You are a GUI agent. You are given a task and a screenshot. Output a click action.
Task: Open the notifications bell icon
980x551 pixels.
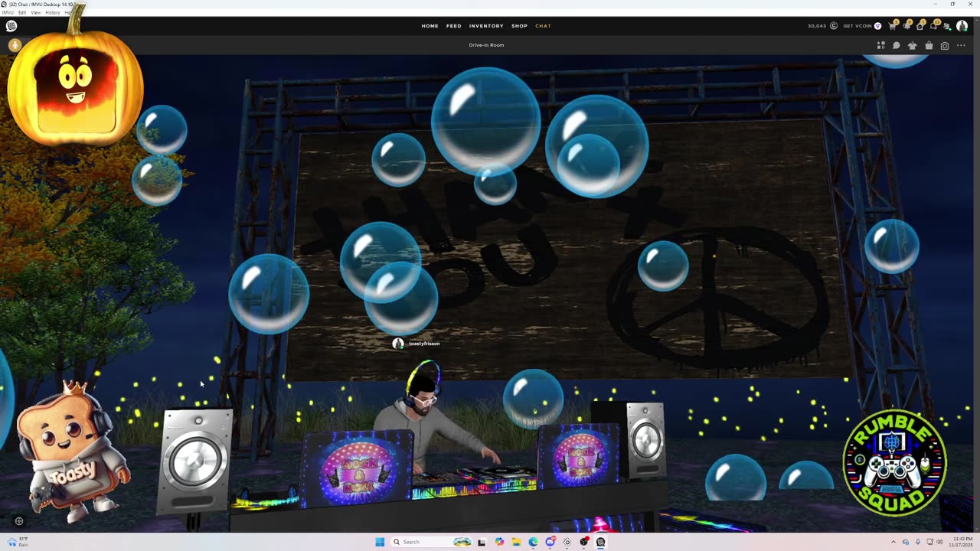906,26
